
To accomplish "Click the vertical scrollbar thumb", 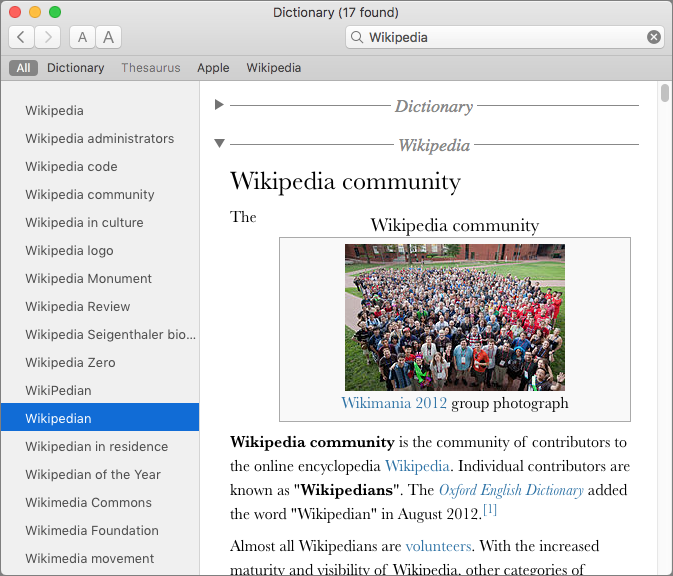I will coord(665,93).
